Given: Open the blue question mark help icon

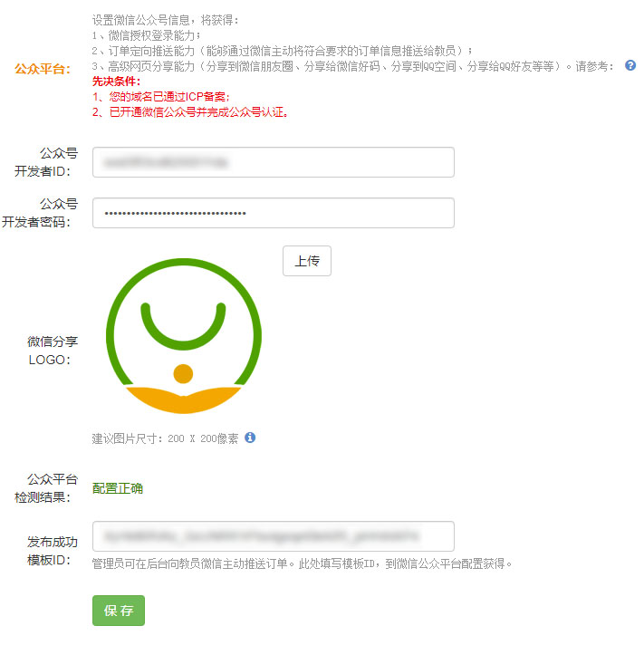Looking at the screenshot, I should pos(630,65).
